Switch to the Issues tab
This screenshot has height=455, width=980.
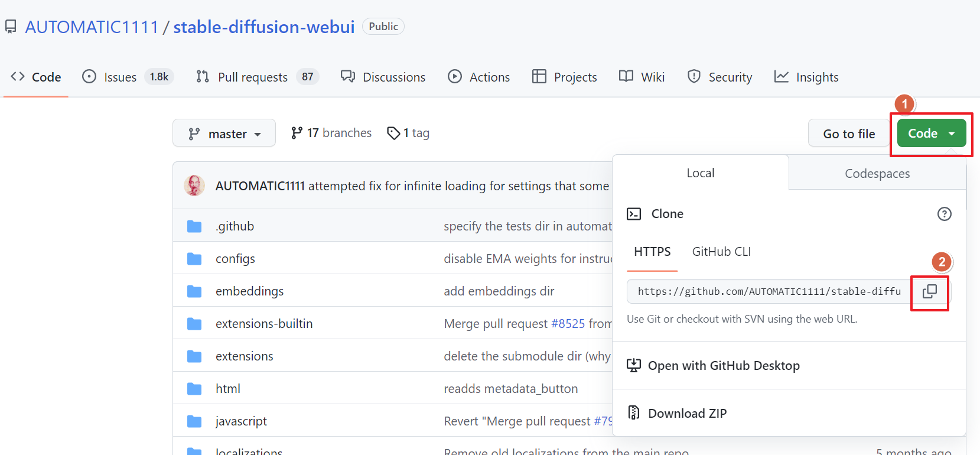click(x=128, y=77)
